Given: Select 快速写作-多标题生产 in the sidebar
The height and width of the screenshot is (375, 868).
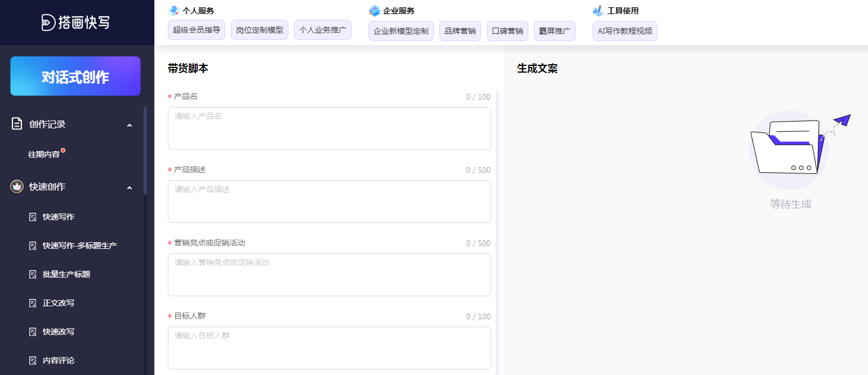Looking at the screenshot, I should [79, 245].
